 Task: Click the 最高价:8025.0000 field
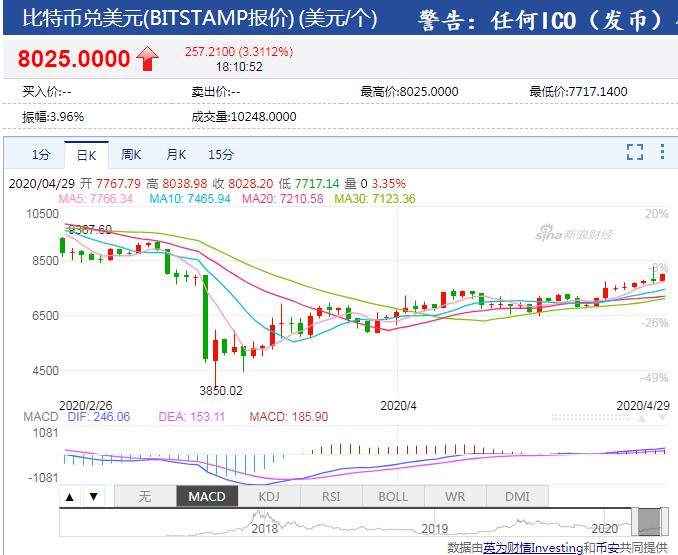409,92
